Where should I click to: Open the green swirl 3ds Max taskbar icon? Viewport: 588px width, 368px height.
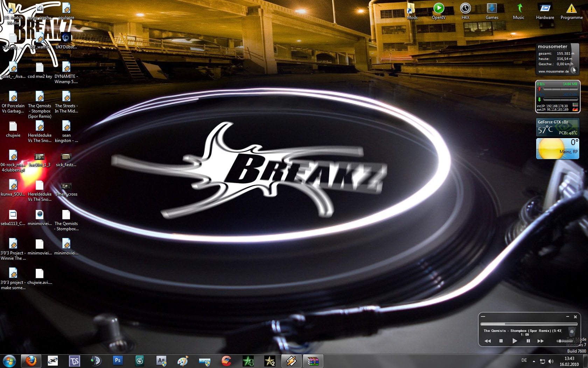click(x=140, y=361)
